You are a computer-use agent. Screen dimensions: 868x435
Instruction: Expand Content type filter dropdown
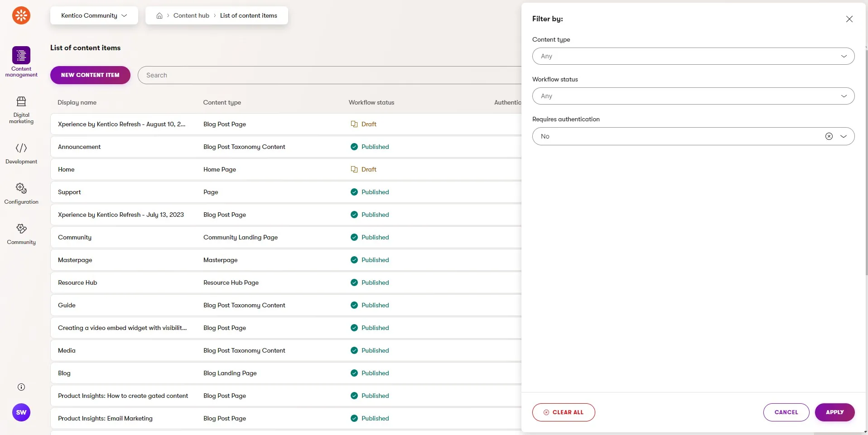click(x=693, y=56)
